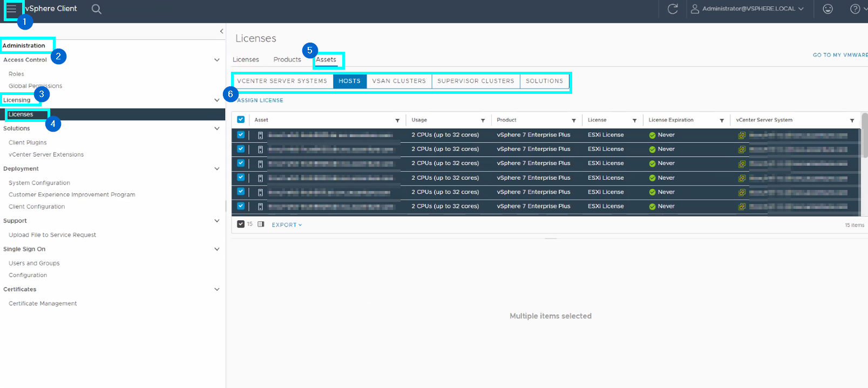Viewport: 868px width, 388px height.
Task: Open the Export dropdown
Action: (287, 225)
